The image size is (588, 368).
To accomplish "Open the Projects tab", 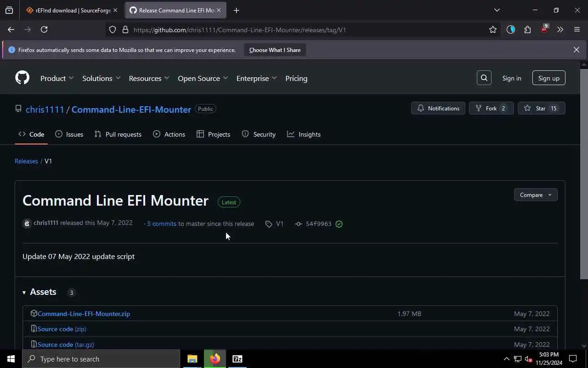I will 213,134.
